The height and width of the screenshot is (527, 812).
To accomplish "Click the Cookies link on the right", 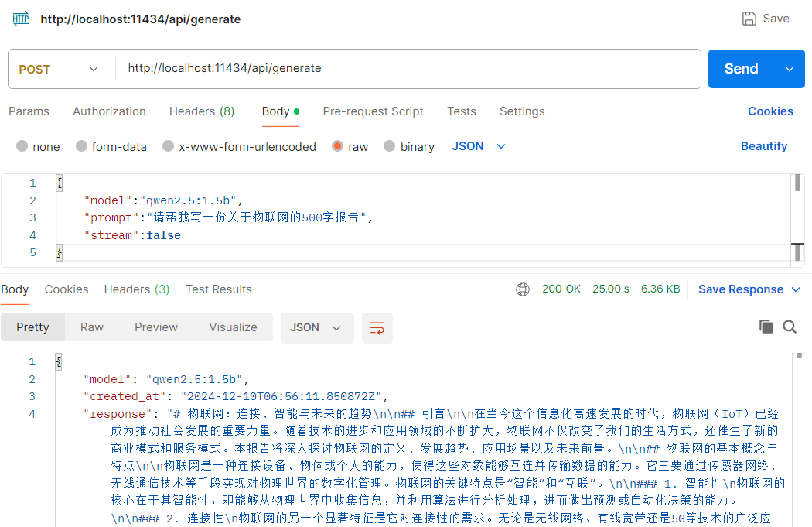I will pos(770,111).
